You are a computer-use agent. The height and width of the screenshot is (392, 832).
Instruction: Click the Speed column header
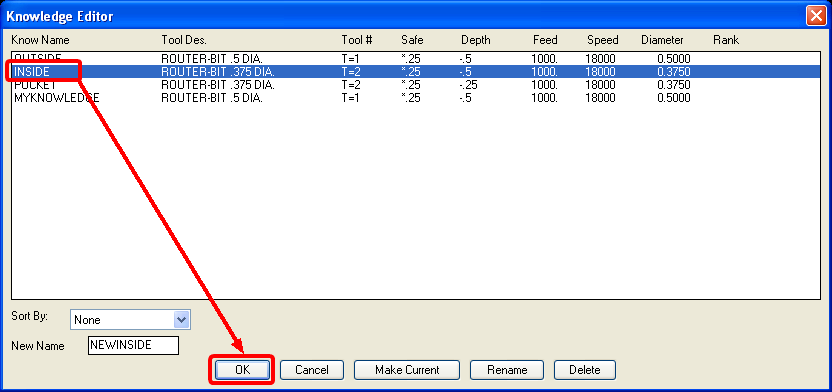603,40
